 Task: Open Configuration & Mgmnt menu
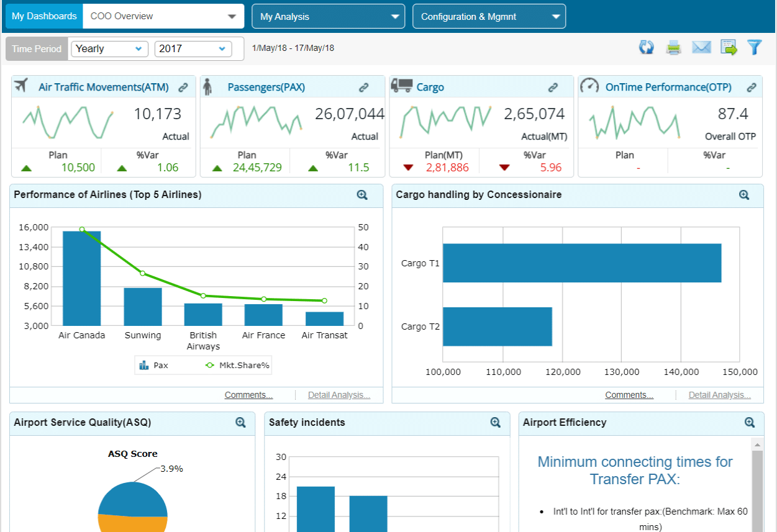coord(489,17)
